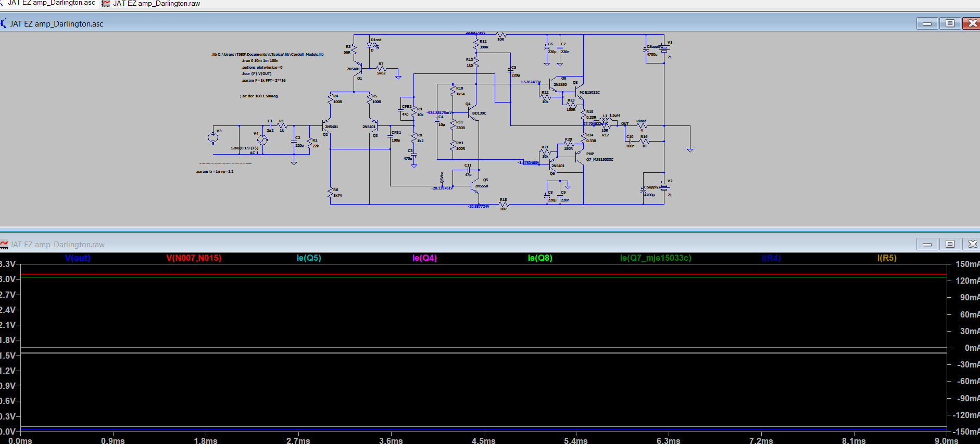Viewport: 980px width, 444px height.
Task: Click the R12 390R resistor
Action: pos(476,44)
